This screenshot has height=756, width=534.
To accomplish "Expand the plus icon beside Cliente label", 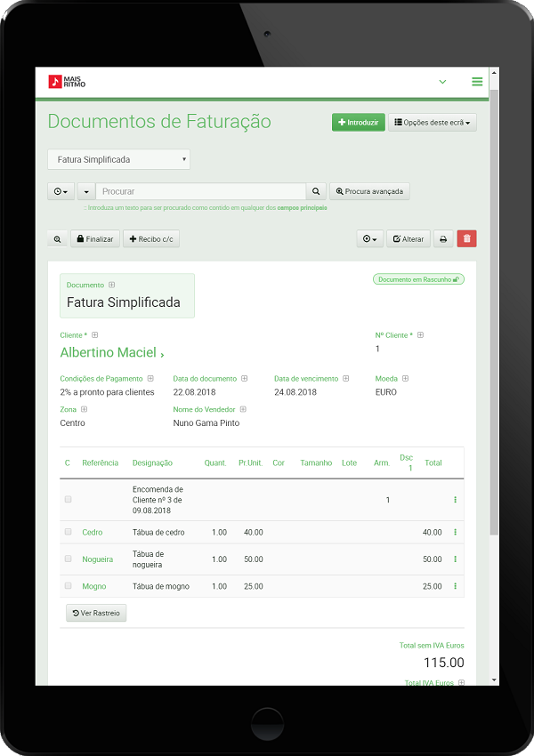I will click(95, 335).
